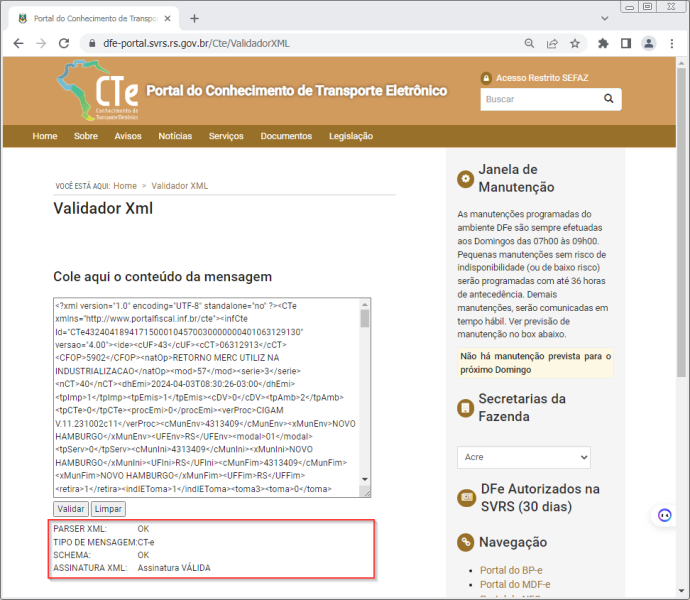Click the Secretarias da Fazenda icon

465,408
